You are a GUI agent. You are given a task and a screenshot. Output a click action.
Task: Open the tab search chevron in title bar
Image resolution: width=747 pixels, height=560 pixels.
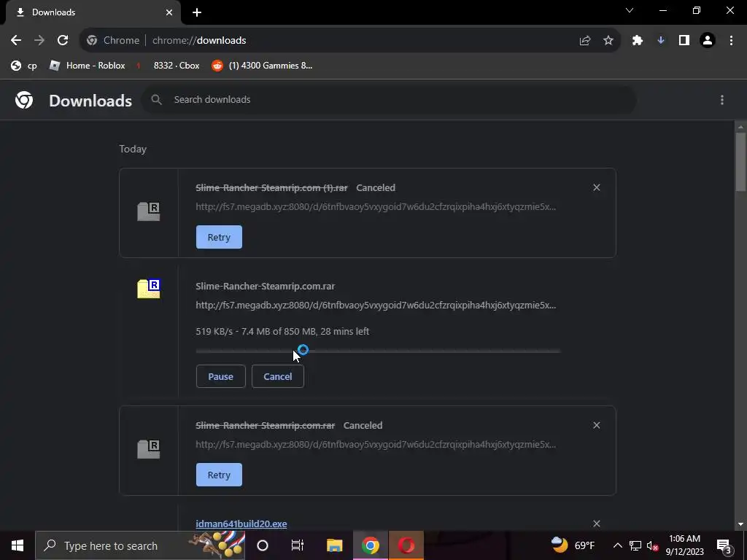pyautogui.click(x=630, y=10)
